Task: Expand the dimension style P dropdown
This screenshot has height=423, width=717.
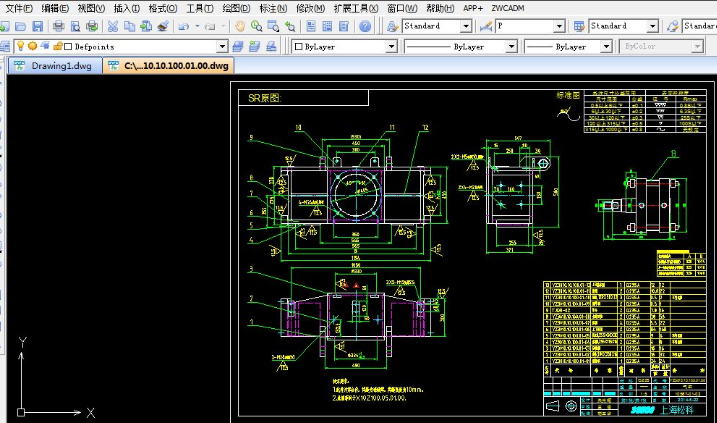Action: (557, 26)
